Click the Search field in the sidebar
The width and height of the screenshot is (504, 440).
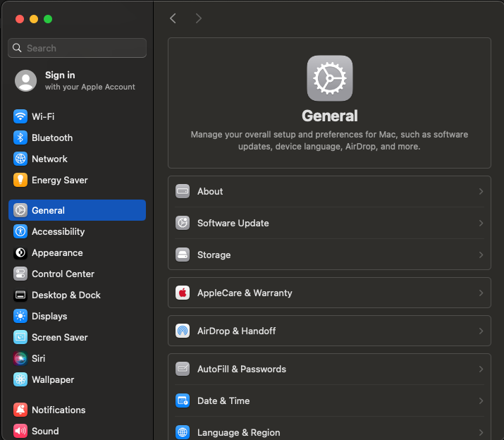(77, 48)
